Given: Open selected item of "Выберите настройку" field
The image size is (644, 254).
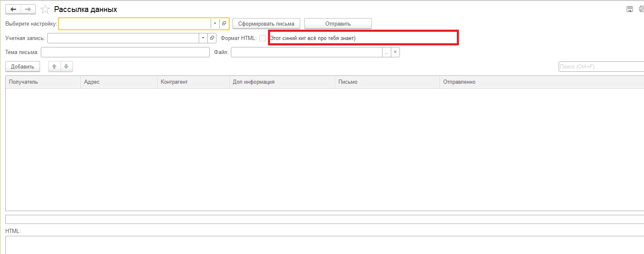Looking at the screenshot, I should (224, 24).
